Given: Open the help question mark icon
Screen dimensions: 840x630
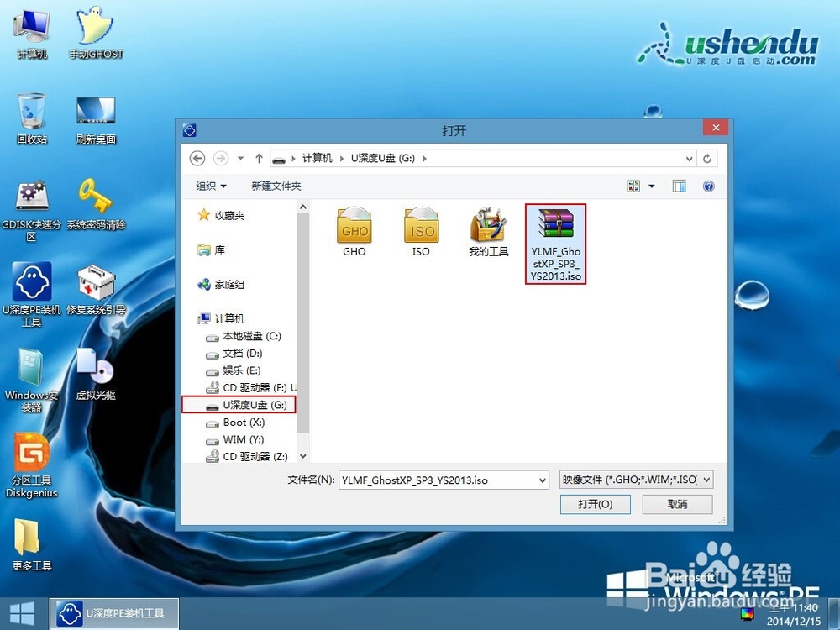Looking at the screenshot, I should click(708, 186).
